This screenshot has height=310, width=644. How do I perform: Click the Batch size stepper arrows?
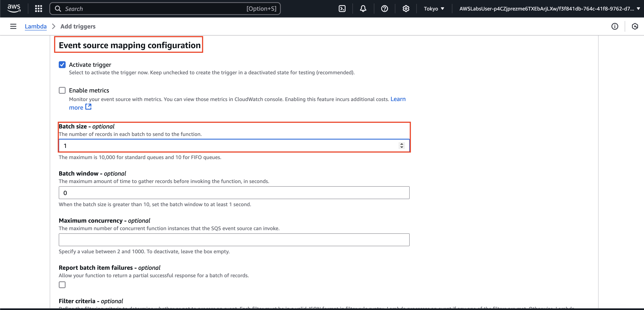402,146
